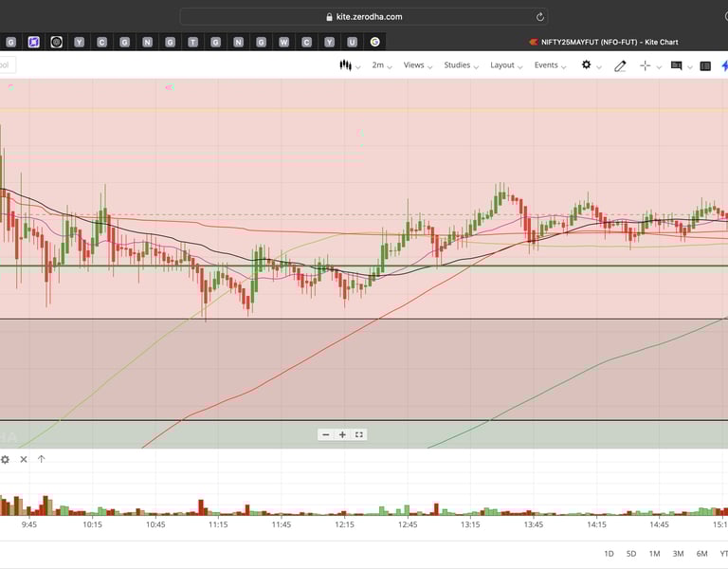The image size is (728, 569).
Task: Click the blue lightning quick-trade icon
Action: click(x=724, y=66)
